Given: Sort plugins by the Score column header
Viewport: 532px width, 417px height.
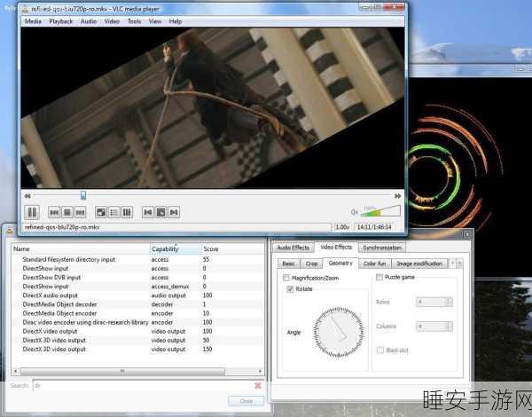Looking at the screenshot, I should 232,249.
